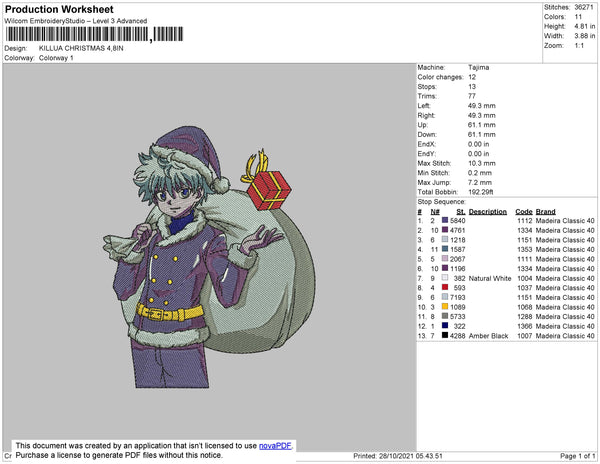
Task: Click thread code 1353
Action: coord(525,249)
